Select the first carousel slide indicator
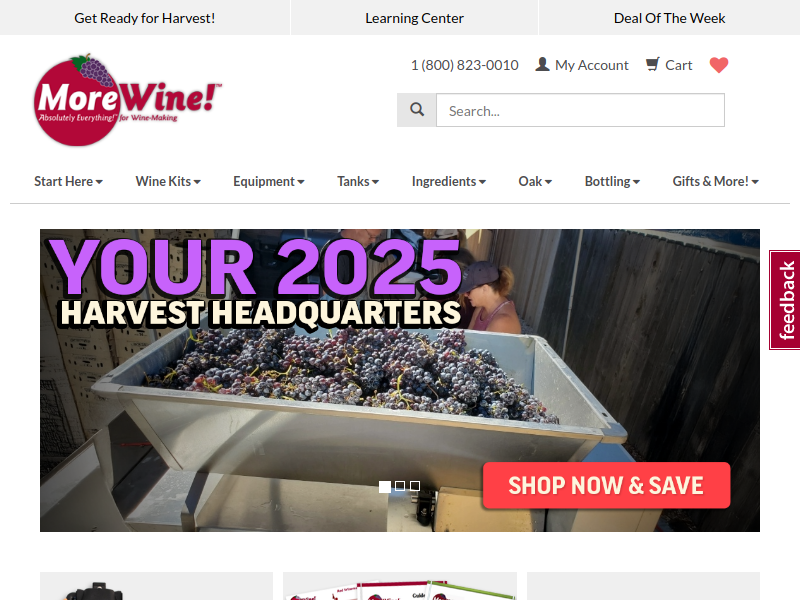The width and height of the screenshot is (800, 600). (x=385, y=486)
